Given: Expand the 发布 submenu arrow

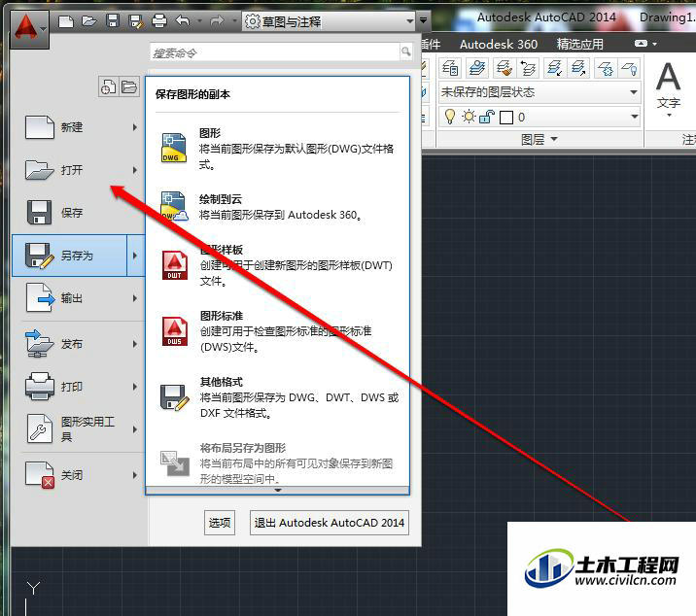Looking at the screenshot, I should [x=135, y=344].
